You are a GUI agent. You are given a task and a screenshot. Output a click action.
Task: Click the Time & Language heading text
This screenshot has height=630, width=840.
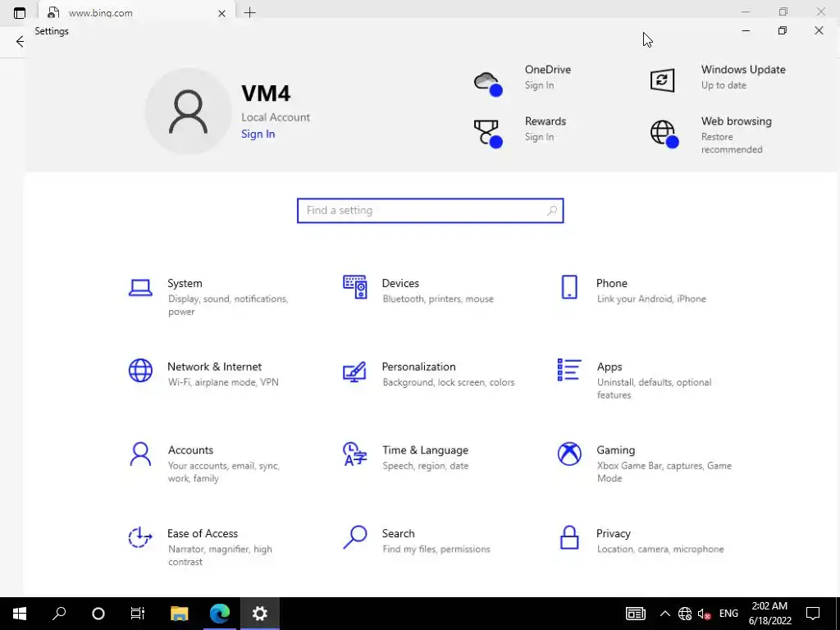tap(426, 450)
